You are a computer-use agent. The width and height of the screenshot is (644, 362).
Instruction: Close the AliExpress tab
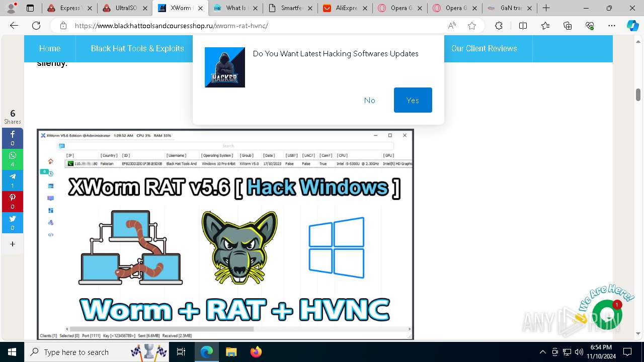click(364, 8)
